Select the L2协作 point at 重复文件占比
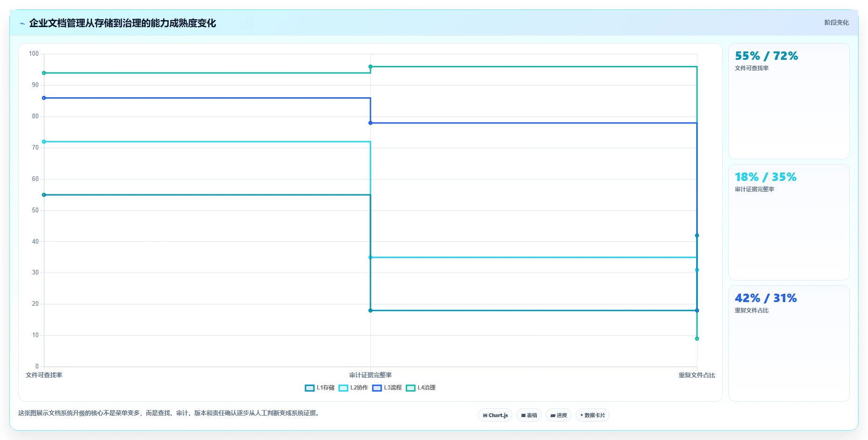 pyautogui.click(x=697, y=270)
